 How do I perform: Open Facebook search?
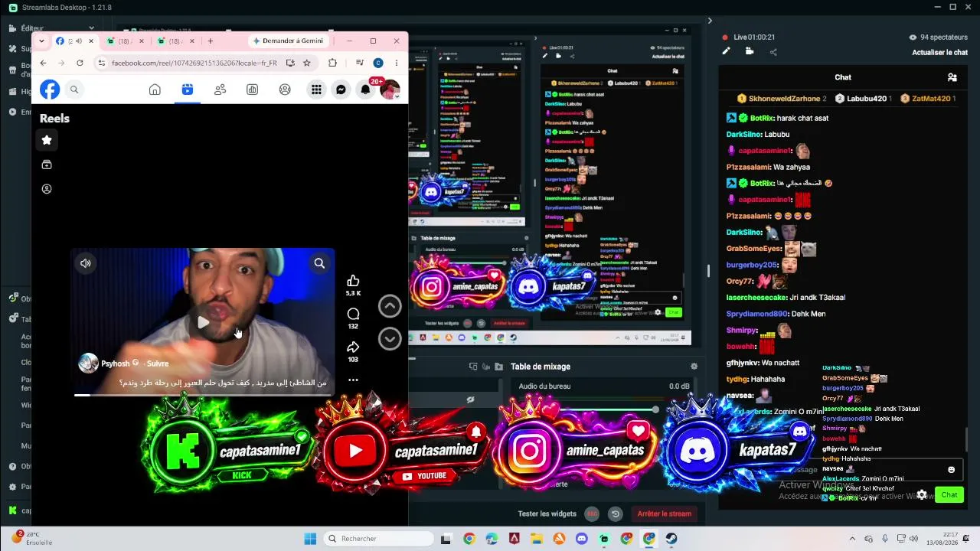click(74, 90)
